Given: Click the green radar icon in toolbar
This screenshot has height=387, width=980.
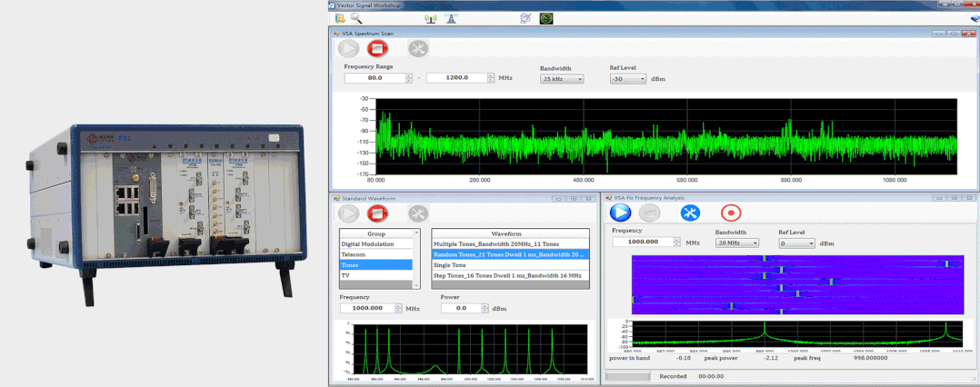Looking at the screenshot, I should coord(546,18).
